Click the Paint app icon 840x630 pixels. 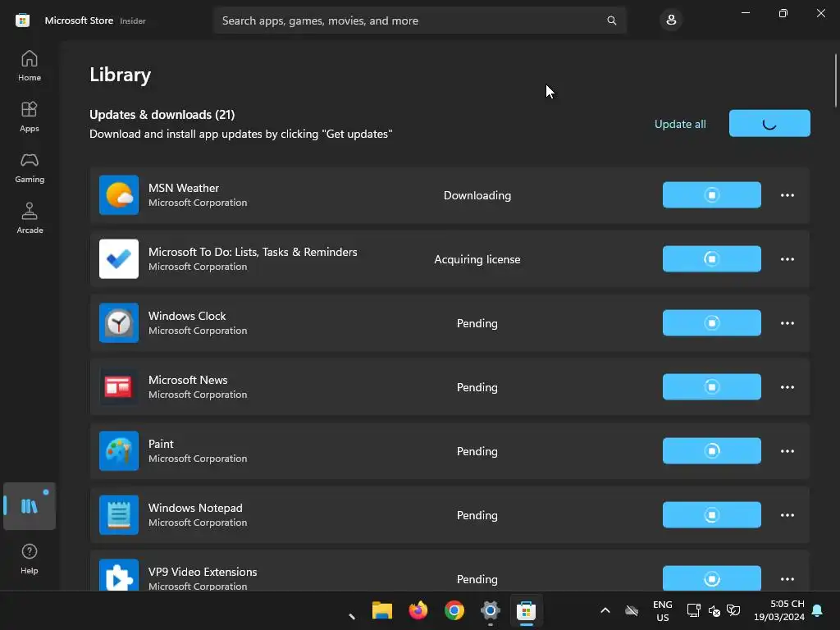coord(119,451)
